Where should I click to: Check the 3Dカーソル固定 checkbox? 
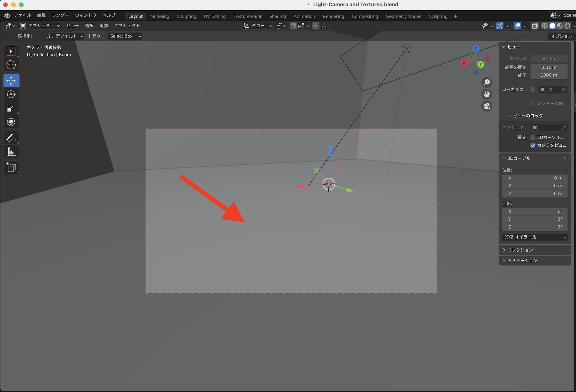coord(533,137)
